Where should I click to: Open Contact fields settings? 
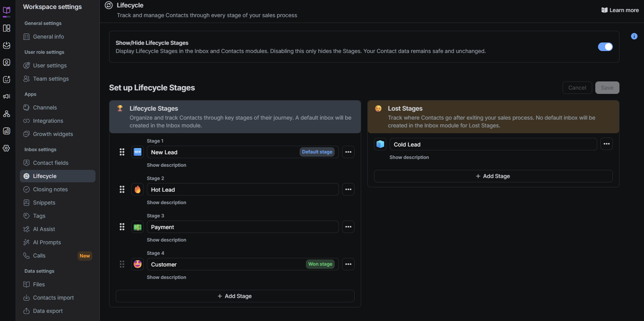58,163
